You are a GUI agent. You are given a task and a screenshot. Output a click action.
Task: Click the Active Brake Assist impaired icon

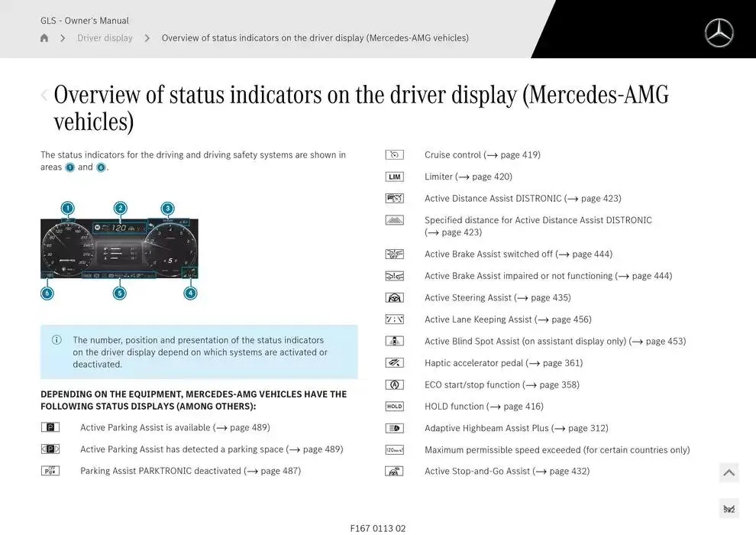pyautogui.click(x=394, y=276)
